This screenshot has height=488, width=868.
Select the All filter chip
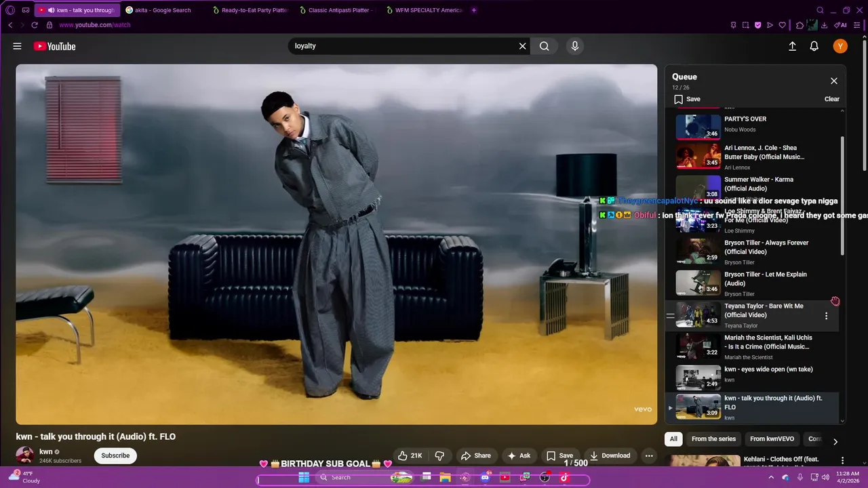[673, 439]
